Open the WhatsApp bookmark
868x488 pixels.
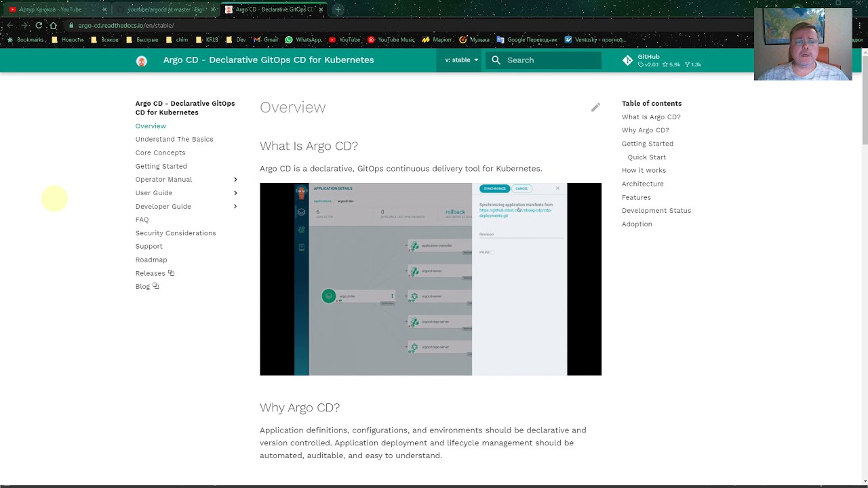[303, 40]
